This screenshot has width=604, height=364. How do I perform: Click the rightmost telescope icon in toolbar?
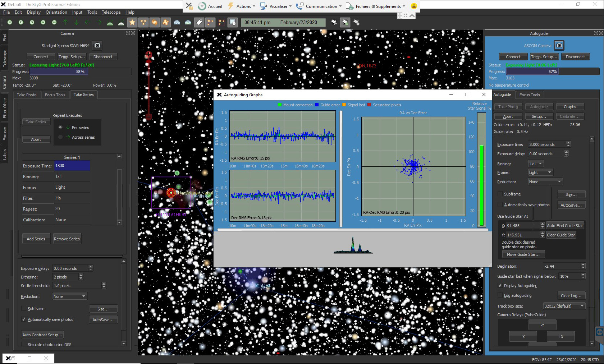click(x=356, y=22)
